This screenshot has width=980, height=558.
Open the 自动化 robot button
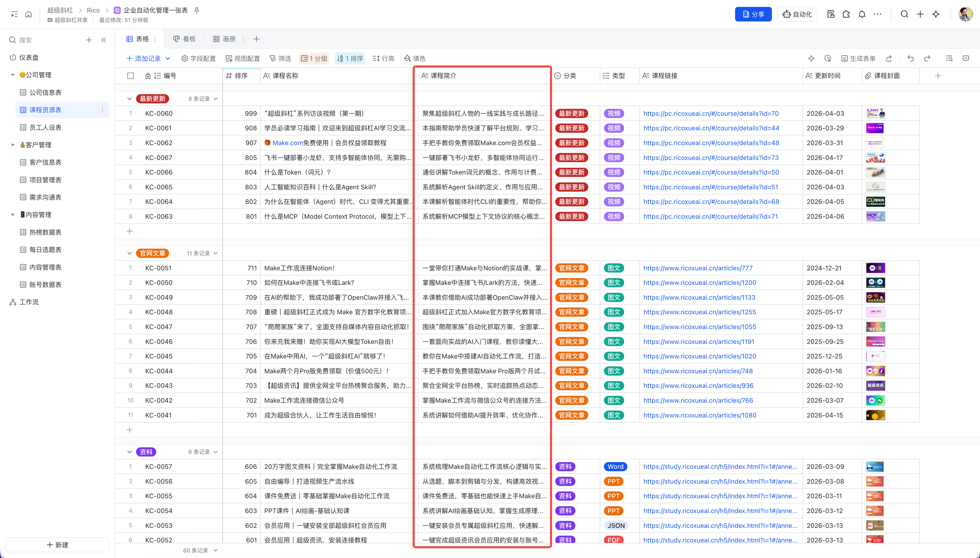click(797, 14)
